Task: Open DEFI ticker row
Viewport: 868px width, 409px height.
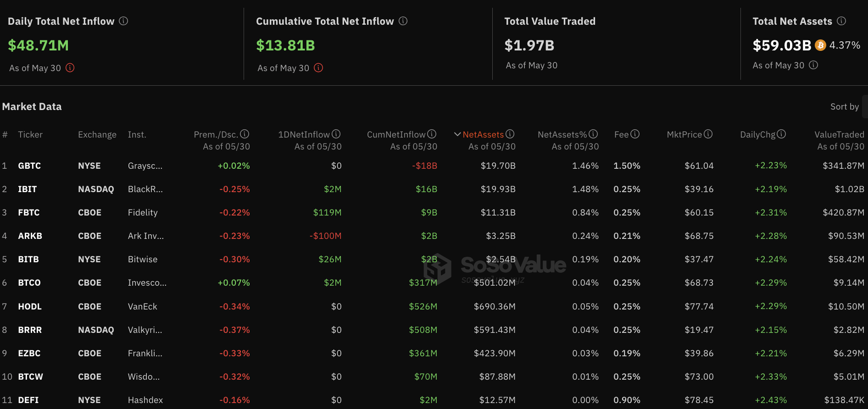Action: (x=28, y=400)
